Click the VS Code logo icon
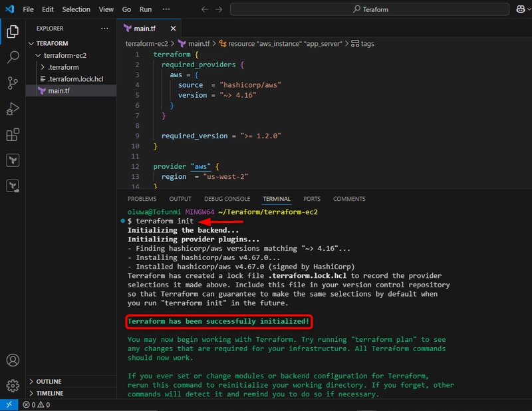532x411 pixels. pos(9,9)
